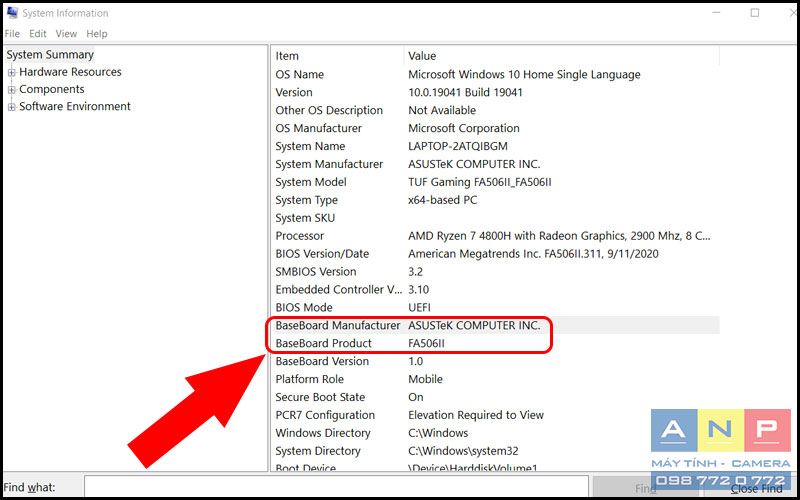800x500 pixels.
Task: Select the SMBIOS Version row label
Action: (x=316, y=271)
